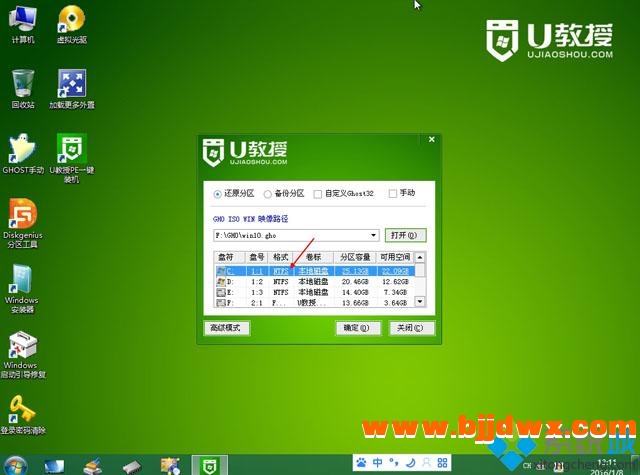The width and height of the screenshot is (640, 475).
Task: Close the U教授 dialog with X
Action: pyautogui.click(x=431, y=140)
